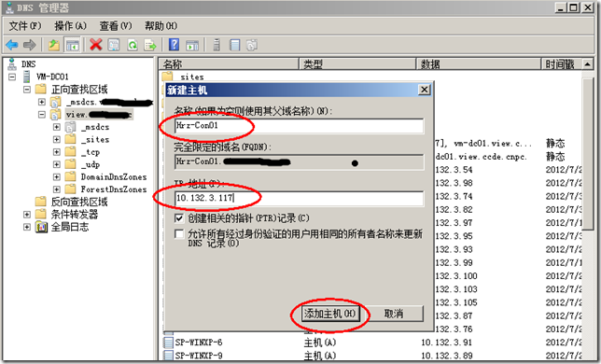The image size is (601, 364).
Task: Expand the top-level _msdcs zone
Action: pos(41,102)
